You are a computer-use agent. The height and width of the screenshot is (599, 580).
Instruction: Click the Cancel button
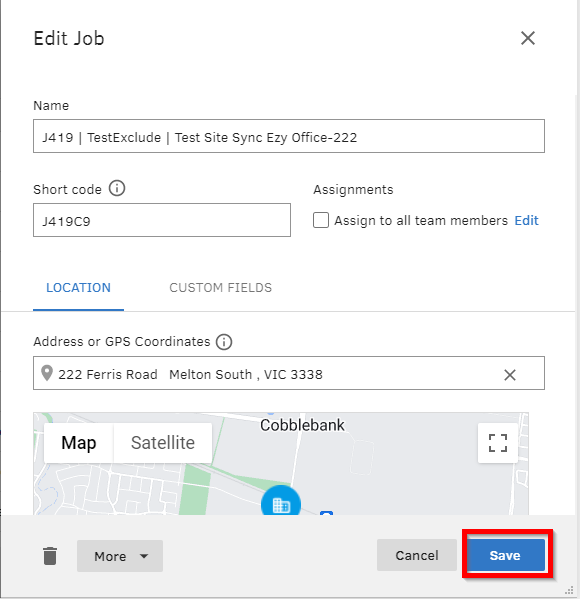(x=417, y=555)
